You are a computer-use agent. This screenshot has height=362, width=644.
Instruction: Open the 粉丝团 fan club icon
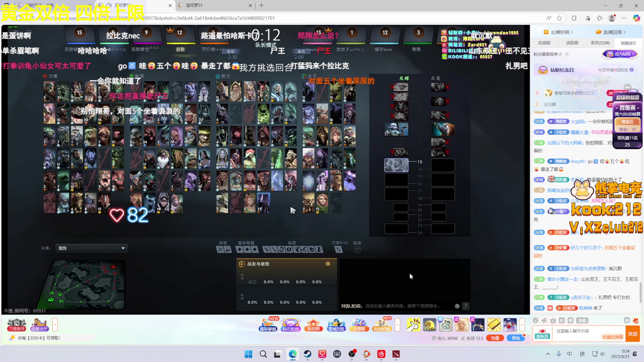(313, 325)
